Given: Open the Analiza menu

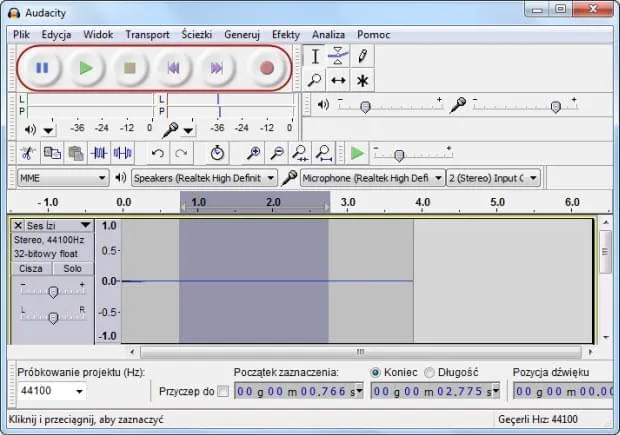Looking at the screenshot, I should click(328, 35).
